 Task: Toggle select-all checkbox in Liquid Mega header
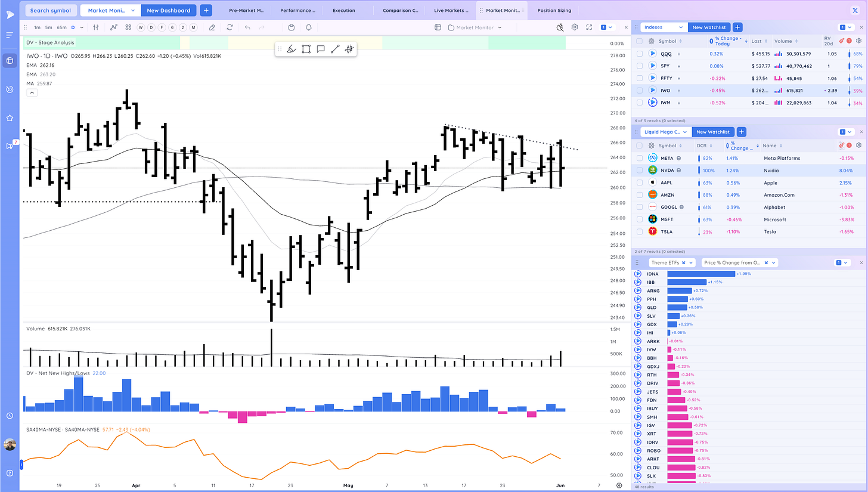(639, 146)
